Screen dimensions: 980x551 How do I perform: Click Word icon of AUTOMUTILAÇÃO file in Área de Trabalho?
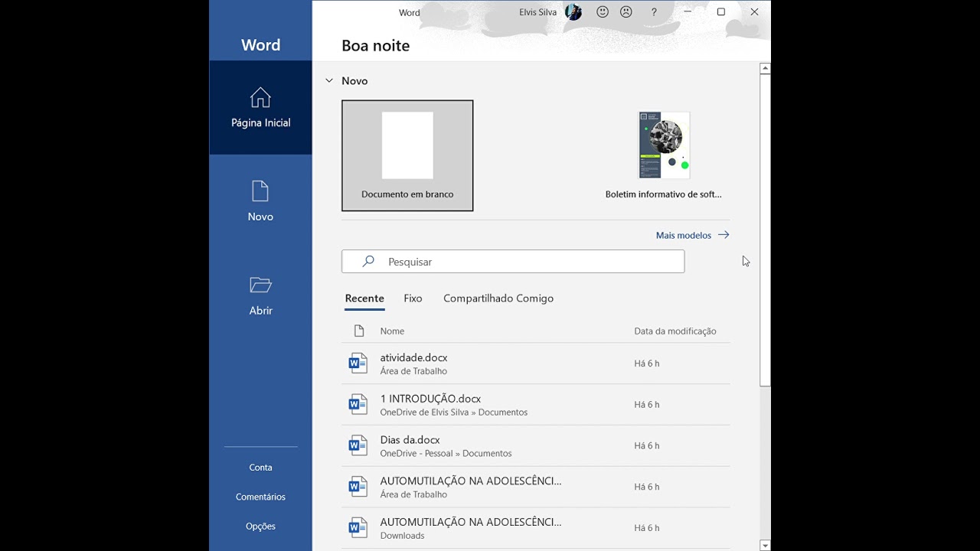pos(358,487)
